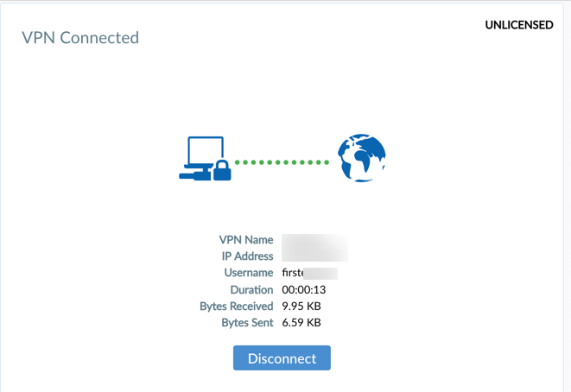Screen dimensions: 571x392
Task: Click the username value starting with 'firste'
Action: [310, 273]
